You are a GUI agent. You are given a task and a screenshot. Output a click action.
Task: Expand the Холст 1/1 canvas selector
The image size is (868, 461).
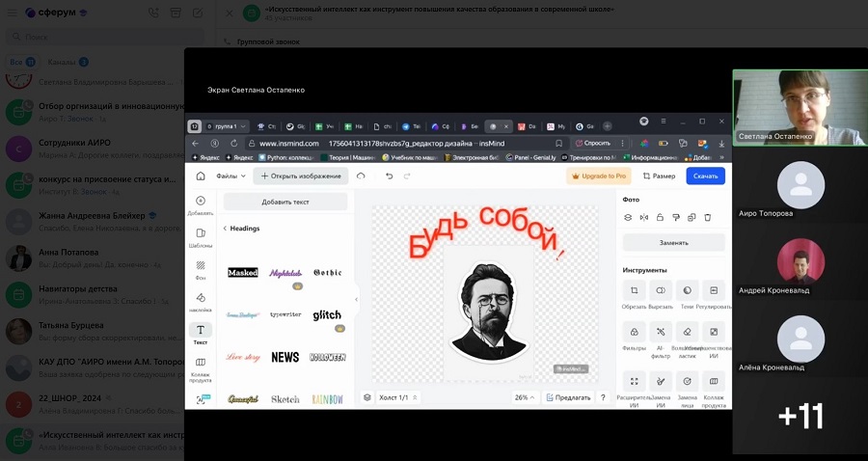click(x=398, y=397)
